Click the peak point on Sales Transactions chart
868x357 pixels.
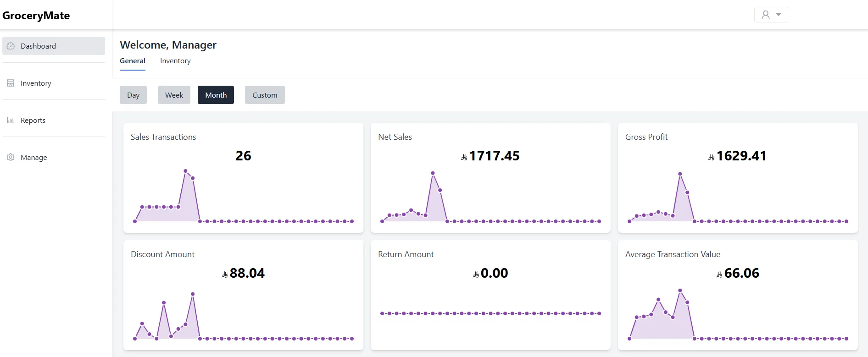pyautogui.click(x=185, y=171)
